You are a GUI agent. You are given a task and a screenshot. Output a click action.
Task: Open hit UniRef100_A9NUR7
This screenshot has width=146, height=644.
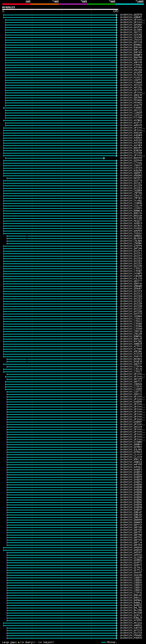click(x=131, y=17)
